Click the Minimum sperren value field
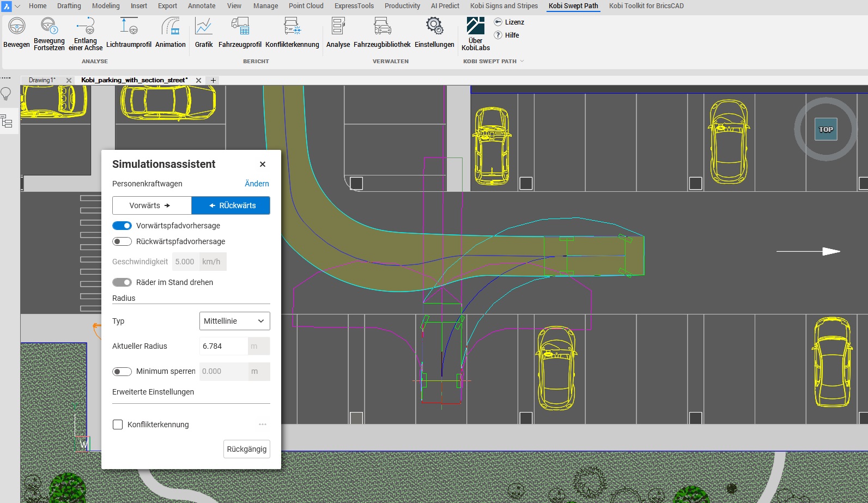The height and width of the screenshot is (503, 868). 223,372
